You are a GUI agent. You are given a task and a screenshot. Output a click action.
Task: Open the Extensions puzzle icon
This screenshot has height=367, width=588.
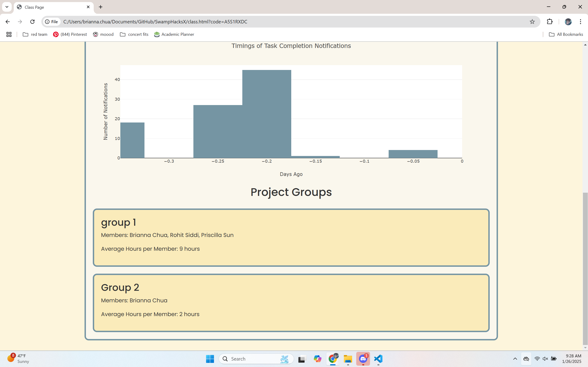click(x=550, y=22)
